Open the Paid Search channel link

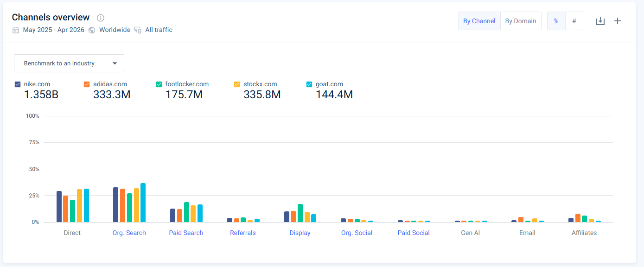point(186,233)
